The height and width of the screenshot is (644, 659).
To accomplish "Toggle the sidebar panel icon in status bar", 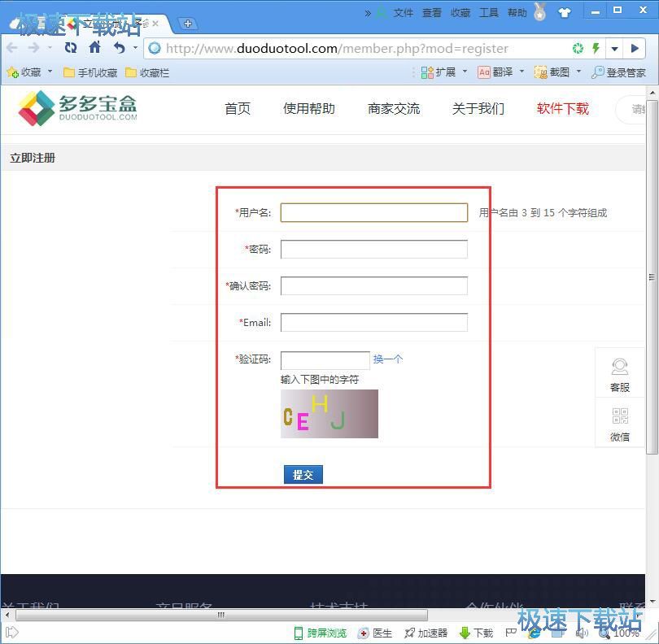I will (11, 632).
